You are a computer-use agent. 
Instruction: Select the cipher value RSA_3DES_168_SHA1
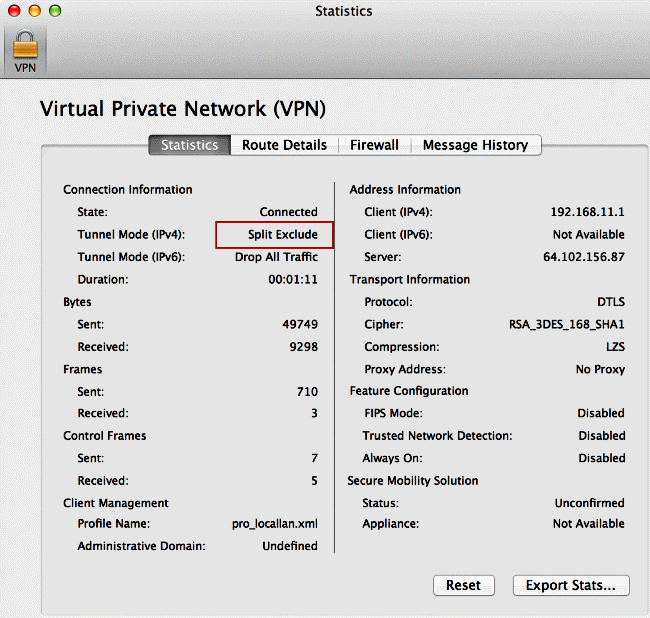[567, 324]
